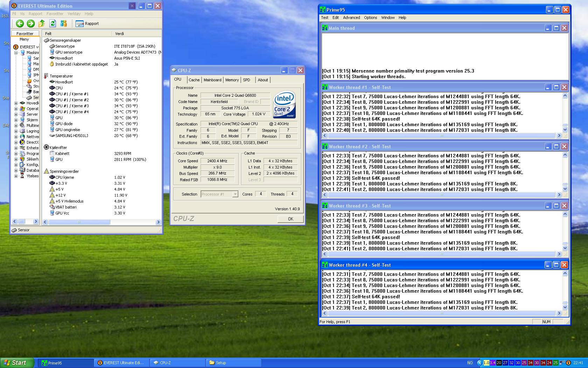Select the Kabinett 3293 RPM fan row
588x368 pixels.
pos(101,154)
